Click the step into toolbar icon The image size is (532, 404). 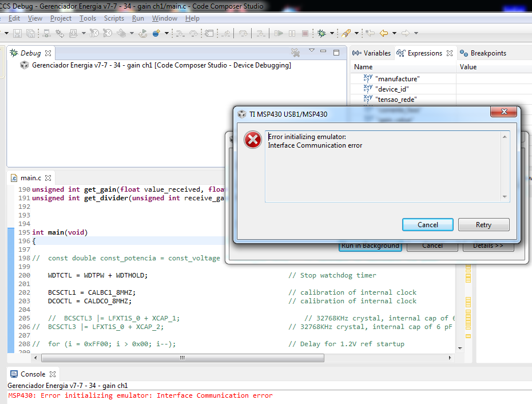pos(180,33)
